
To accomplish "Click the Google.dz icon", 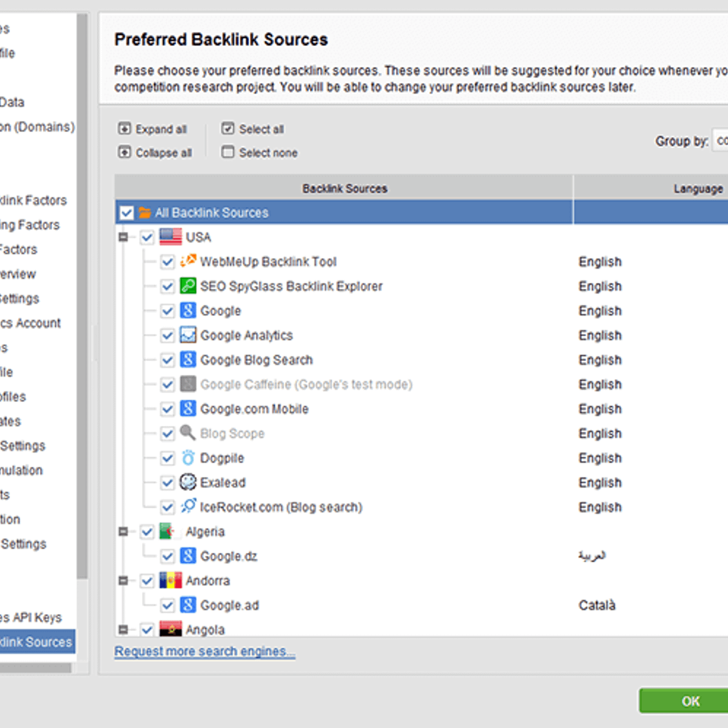I will 188,556.
